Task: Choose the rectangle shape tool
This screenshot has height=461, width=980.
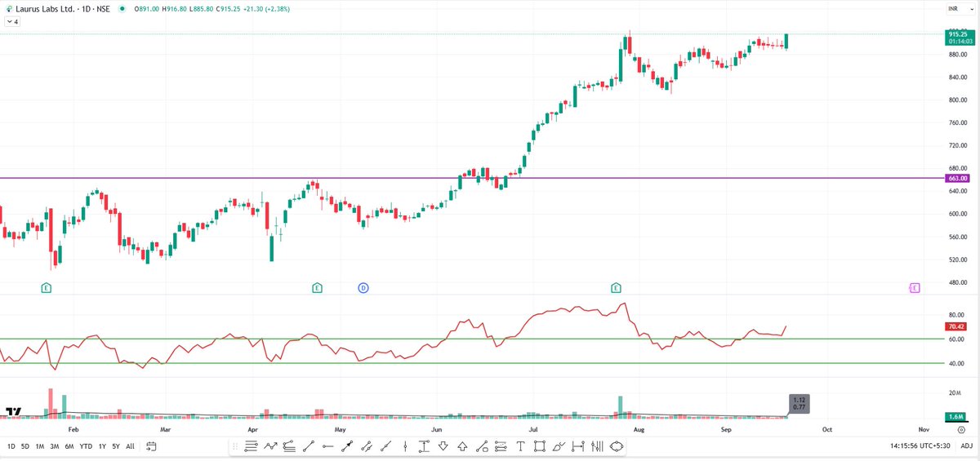Action: click(x=539, y=446)
